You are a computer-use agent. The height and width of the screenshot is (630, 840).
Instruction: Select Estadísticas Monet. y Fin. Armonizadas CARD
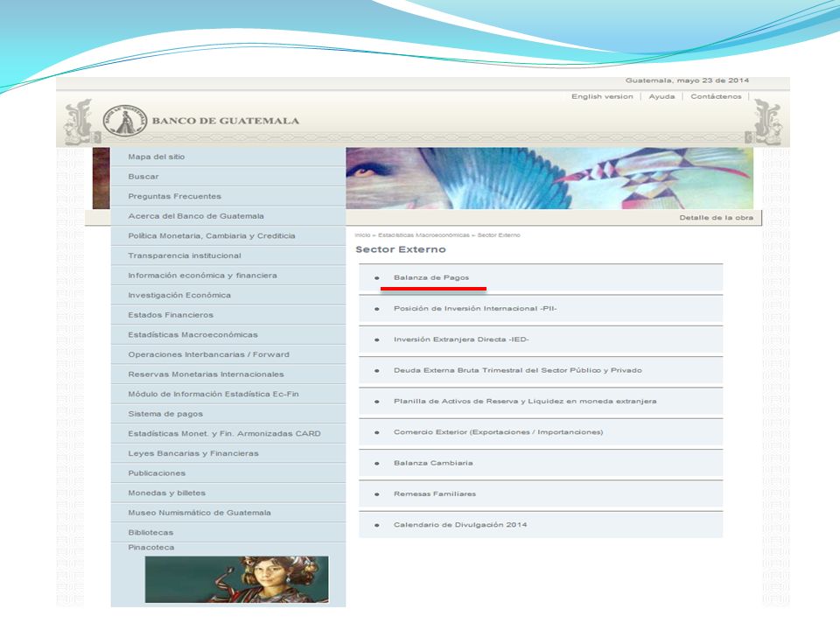pos(228,435)
